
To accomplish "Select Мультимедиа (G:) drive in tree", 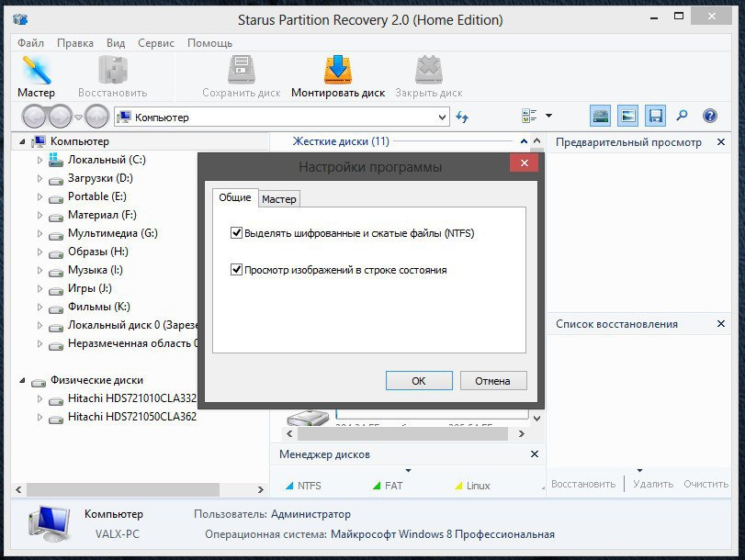I will point(112,233).
